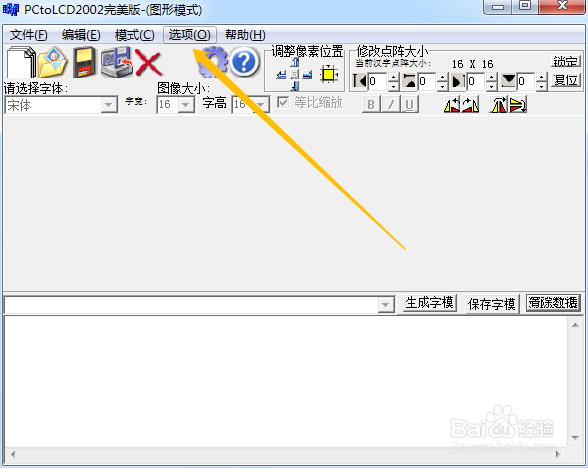Viewport: 588px width, 468px height.
Task: Shift pixels left with the left arrow
Action: point(281,75)
